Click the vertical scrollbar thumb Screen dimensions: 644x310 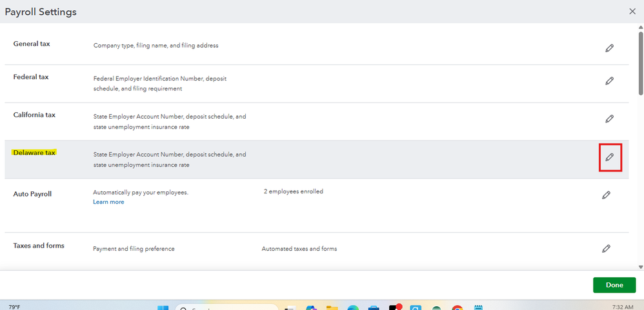coord(641,64)
